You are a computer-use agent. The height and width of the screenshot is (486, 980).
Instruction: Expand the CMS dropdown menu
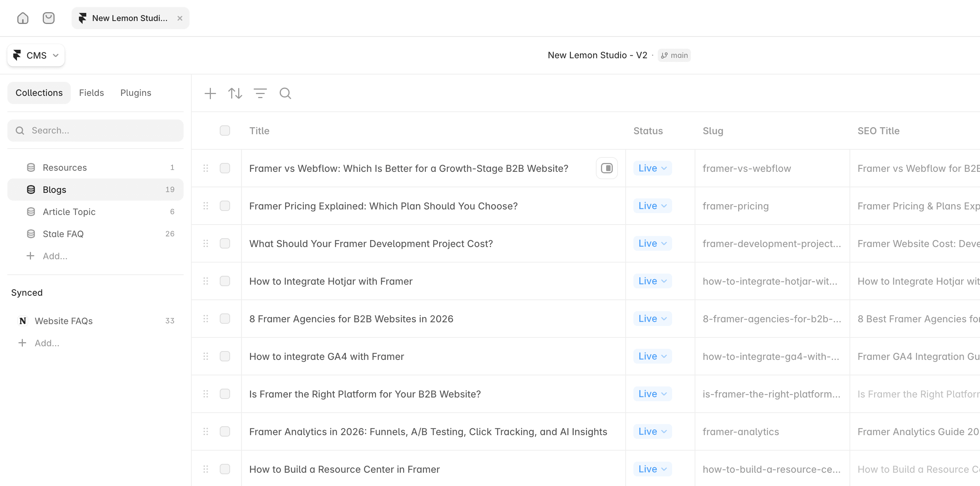(x=36, y=55)
